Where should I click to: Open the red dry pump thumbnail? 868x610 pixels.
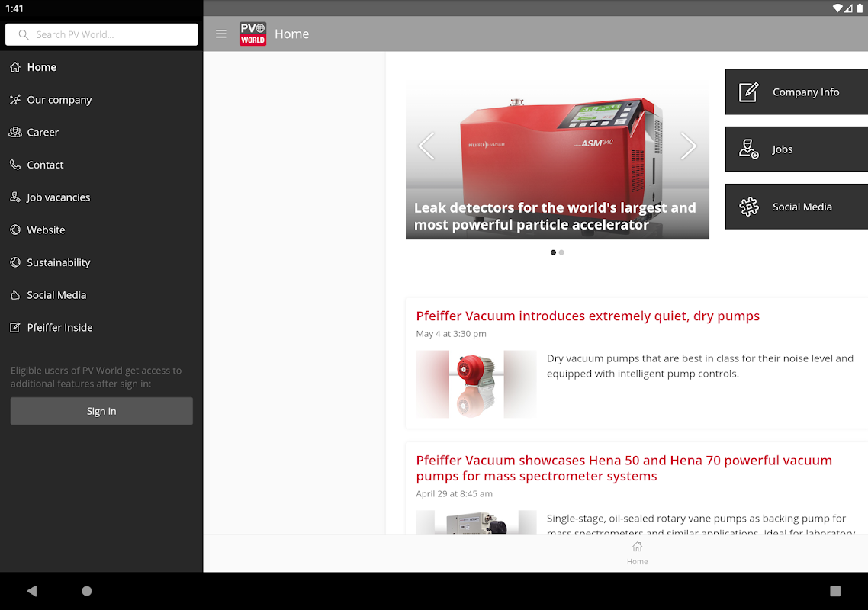476,384
